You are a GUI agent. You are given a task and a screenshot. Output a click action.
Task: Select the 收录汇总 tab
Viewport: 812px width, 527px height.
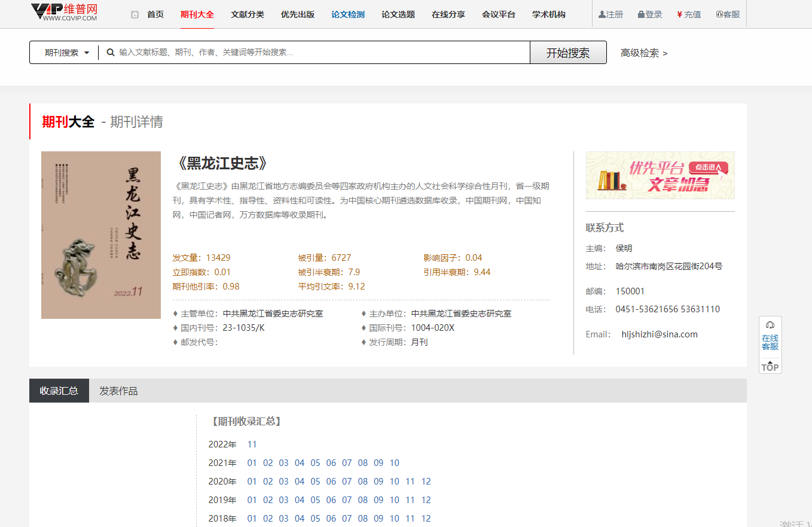click(59, 391)
